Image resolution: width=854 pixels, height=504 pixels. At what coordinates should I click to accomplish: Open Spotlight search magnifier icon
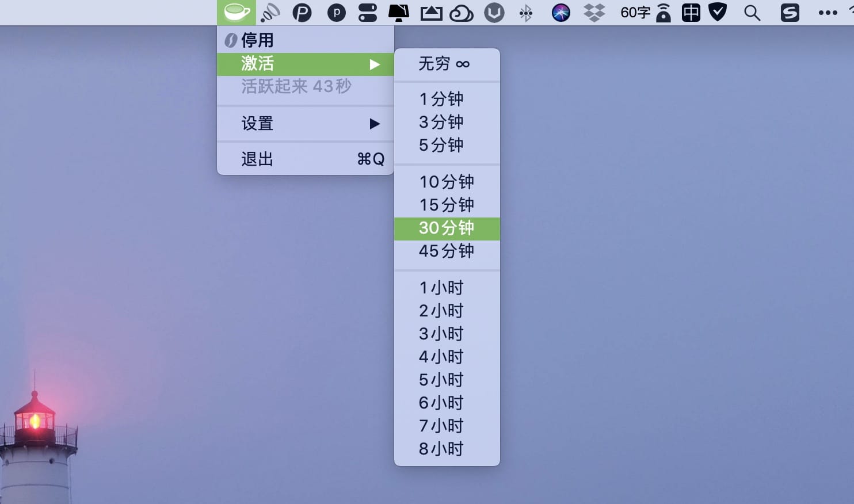752,13
